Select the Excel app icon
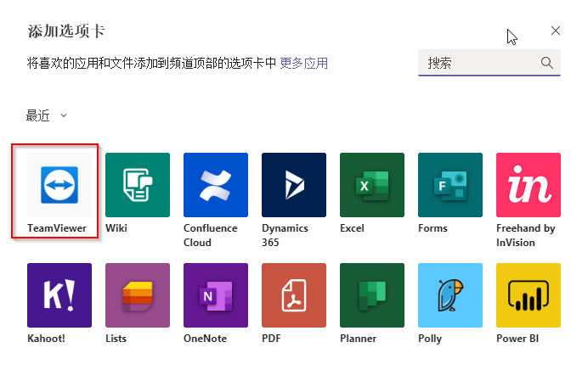The width and height of the screenshot is (588, 370). coord(372,185)
